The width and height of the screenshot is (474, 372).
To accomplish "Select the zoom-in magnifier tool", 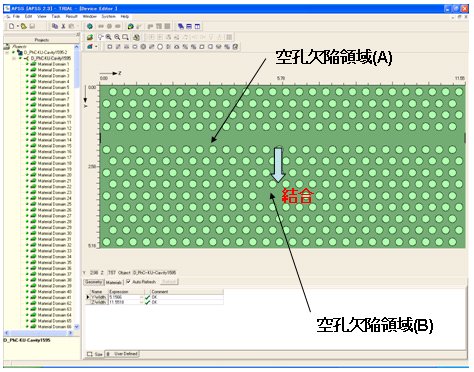I will [109, 37].
